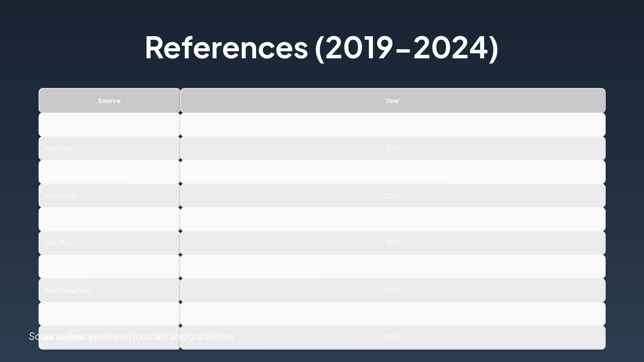Viewport: 644px width, 362px height.
Task: Select the 2019 year cell
Action: click(x=392, y=243)
